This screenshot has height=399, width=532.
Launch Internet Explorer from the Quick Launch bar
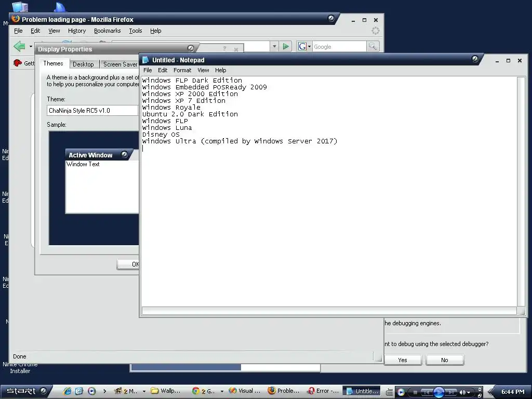(68, 391)
